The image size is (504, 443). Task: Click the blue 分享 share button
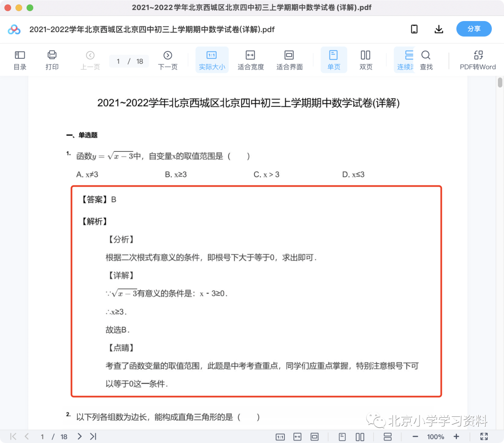474,29
